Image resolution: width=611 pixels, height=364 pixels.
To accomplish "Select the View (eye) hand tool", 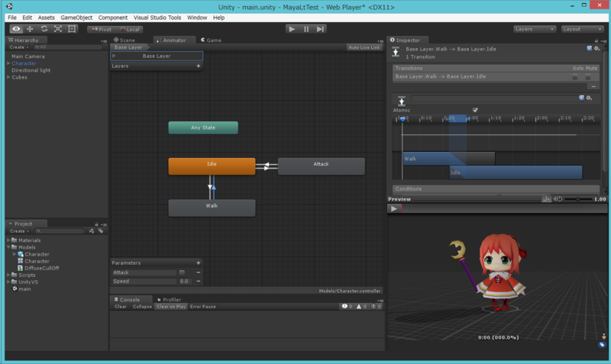I will coord(16,29).
